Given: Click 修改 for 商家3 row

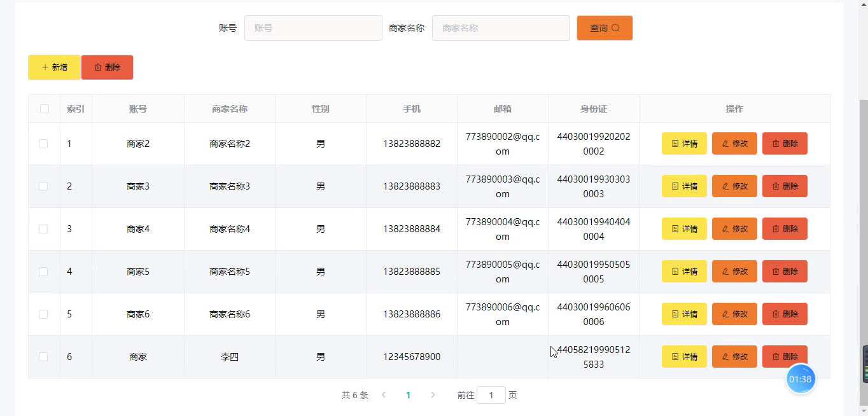Looking at the screenshot, I should coord(734,186).
